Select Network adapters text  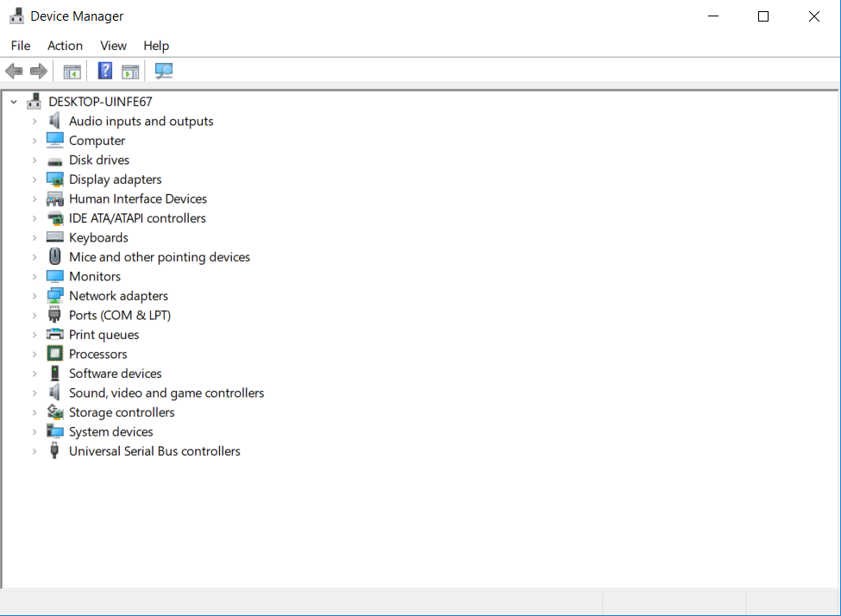click(118, 296)
